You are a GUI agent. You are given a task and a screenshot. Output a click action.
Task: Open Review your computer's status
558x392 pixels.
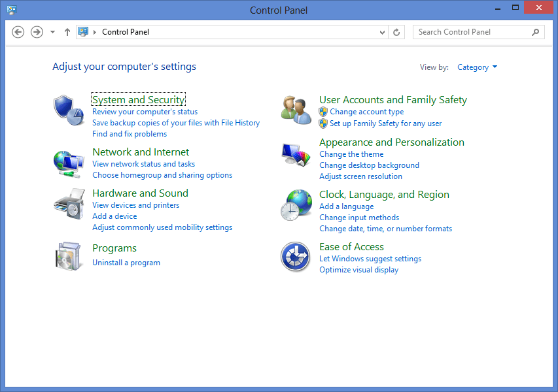(x=145, y=112)
